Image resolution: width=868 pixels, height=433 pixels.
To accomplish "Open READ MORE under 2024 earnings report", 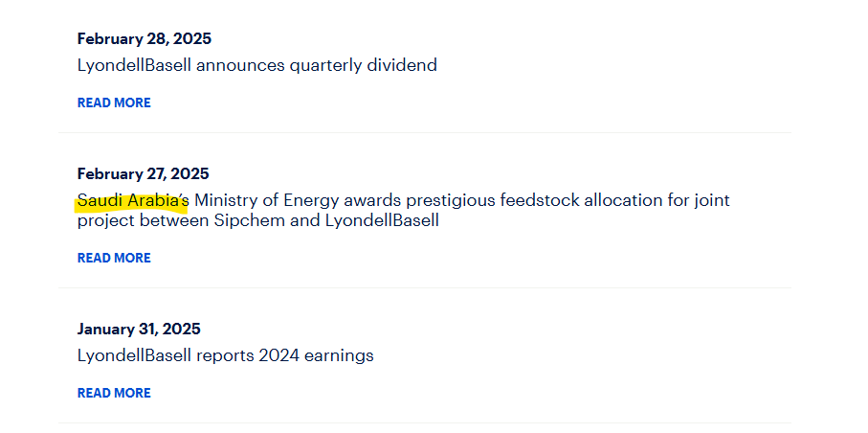I will pos(114,393).
